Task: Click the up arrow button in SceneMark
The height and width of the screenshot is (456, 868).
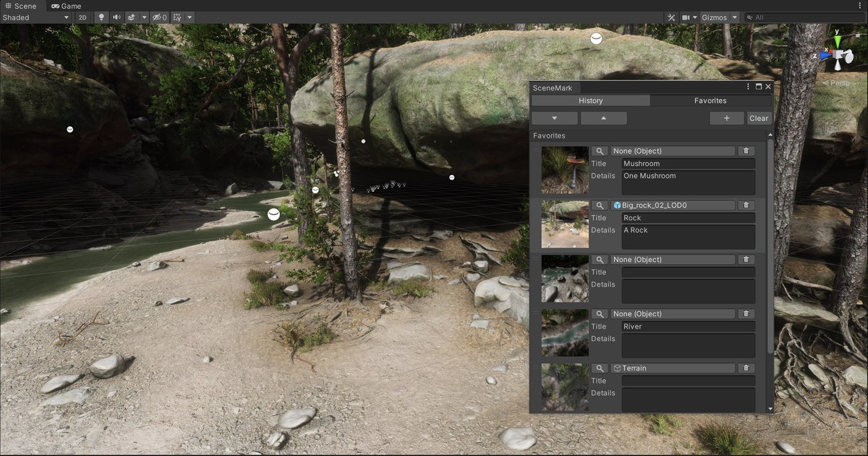Action: (604, 118)
